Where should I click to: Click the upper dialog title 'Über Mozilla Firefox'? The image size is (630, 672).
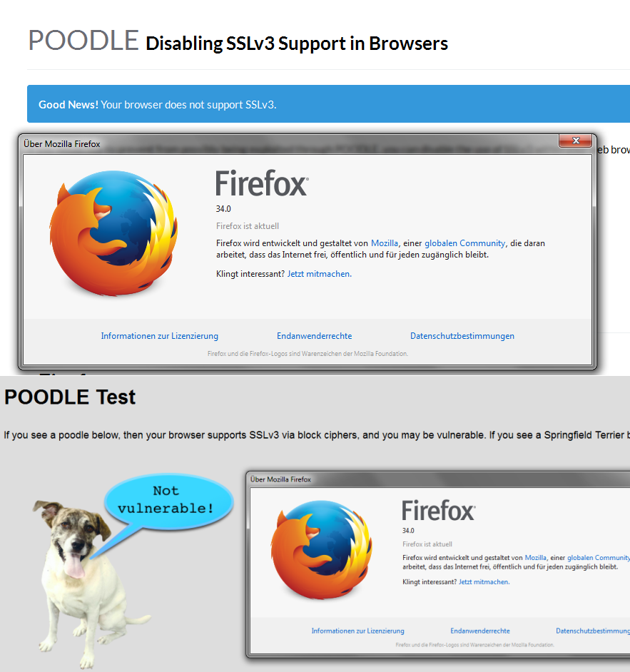[61, 144]
